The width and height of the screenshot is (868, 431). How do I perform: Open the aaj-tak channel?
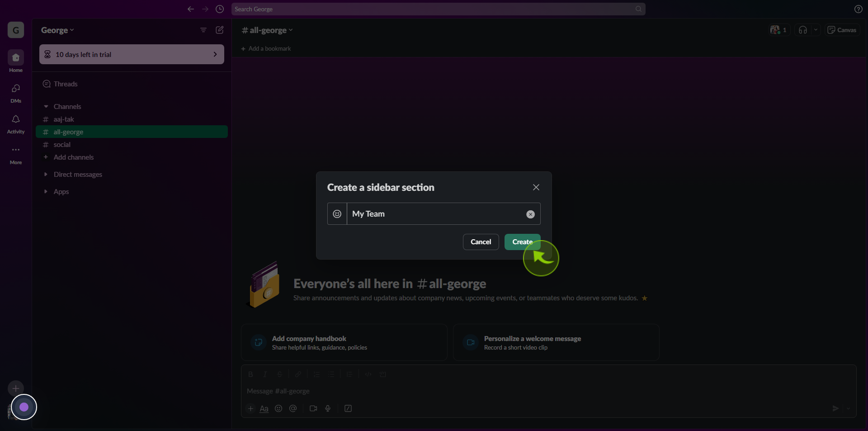click(x=132, y=119)
